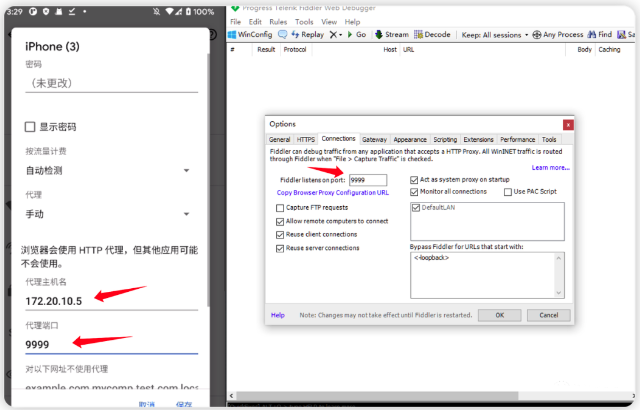Open the Keep: All sessions dropdown

(x=495, y=35)
